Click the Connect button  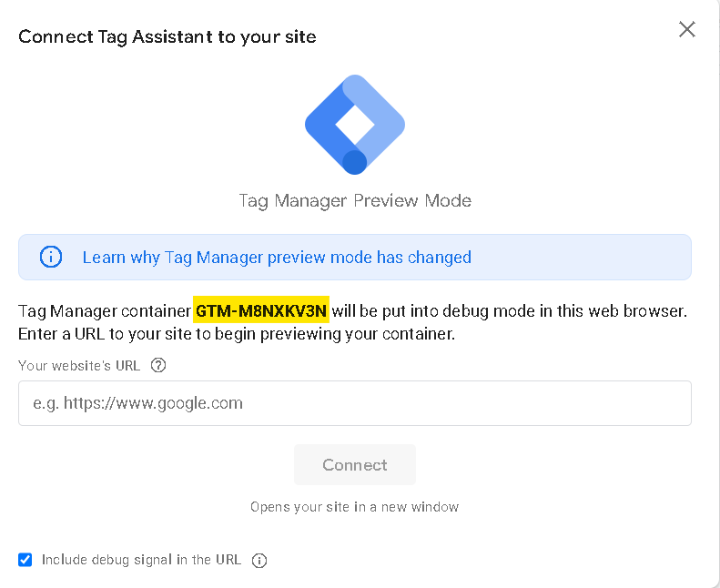355,464
